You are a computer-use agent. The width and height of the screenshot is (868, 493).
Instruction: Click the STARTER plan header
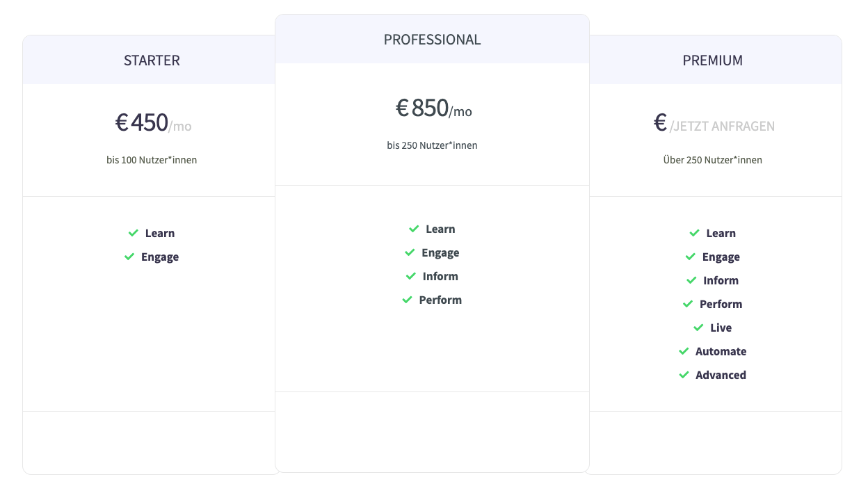click(152, 60)
